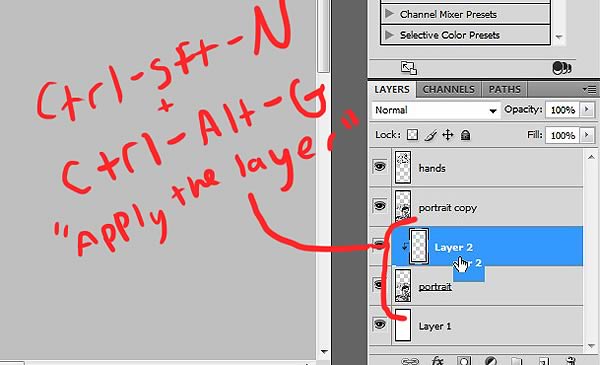Switch to the Layers tab

pyautogui.click(x=392, y=90)
